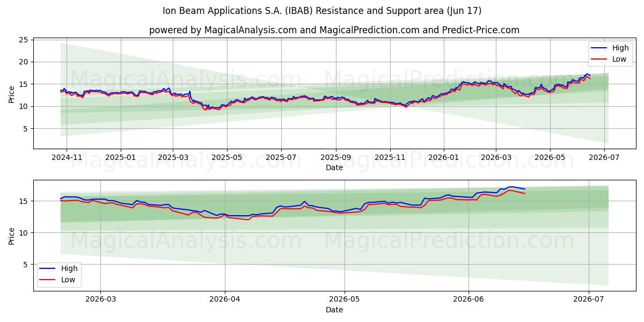The width and height of the screenshot is (644, 322).
Task: Click the '2025-05' x-axis label in top chart
Action: coord(227,158)
